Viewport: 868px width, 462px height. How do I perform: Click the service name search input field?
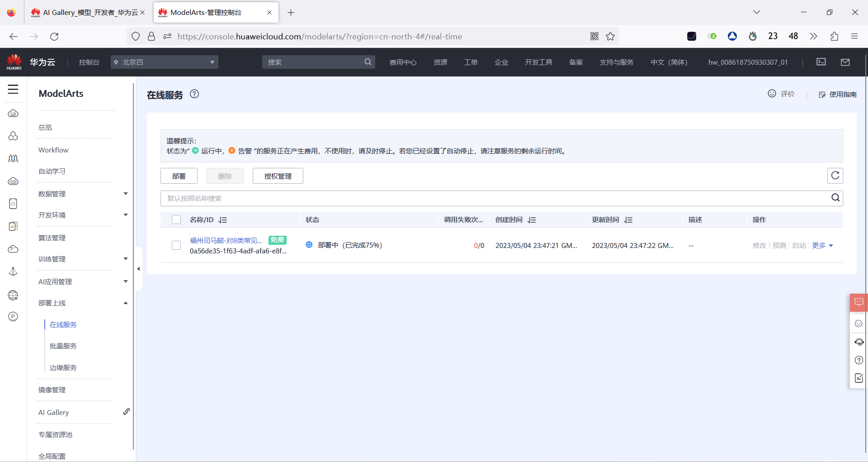point(452,198)
